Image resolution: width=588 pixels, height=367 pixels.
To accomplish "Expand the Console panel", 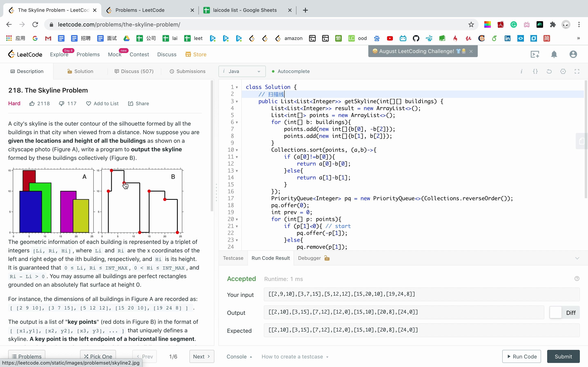I will point(239,357).
